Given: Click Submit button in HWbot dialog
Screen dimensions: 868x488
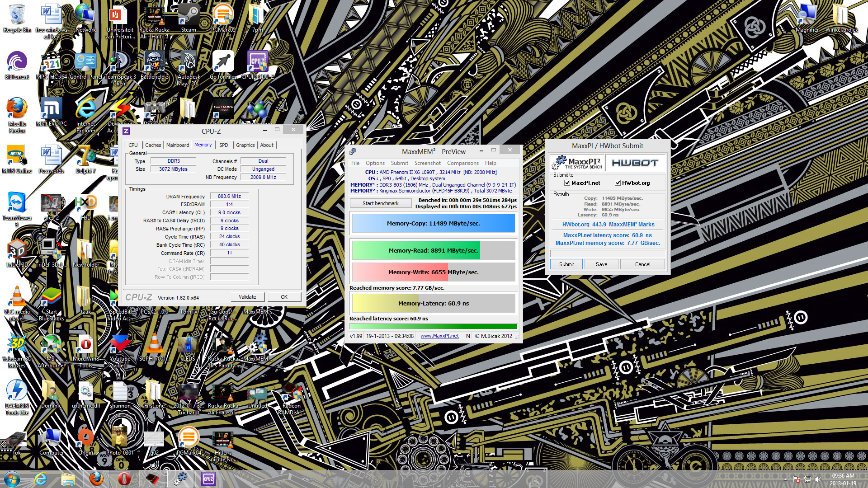Looking at the screenshot, I should [566, 264].
